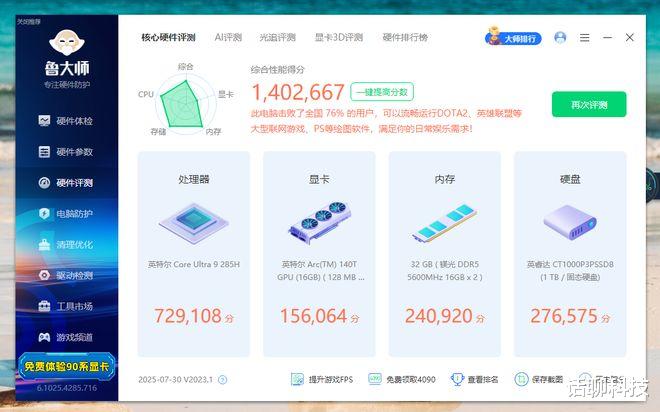Click the hard disk drive icon

[x=570, y=222]
